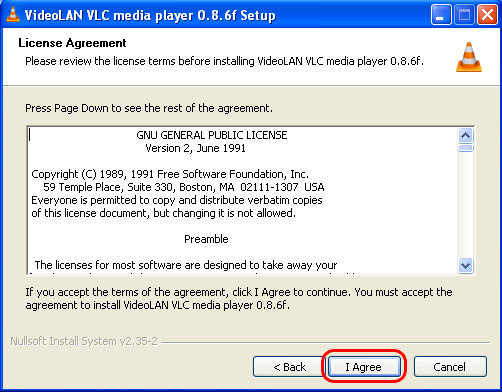Click the VLC cone icon in title bar
502x392 pixels.
[13, 15]
